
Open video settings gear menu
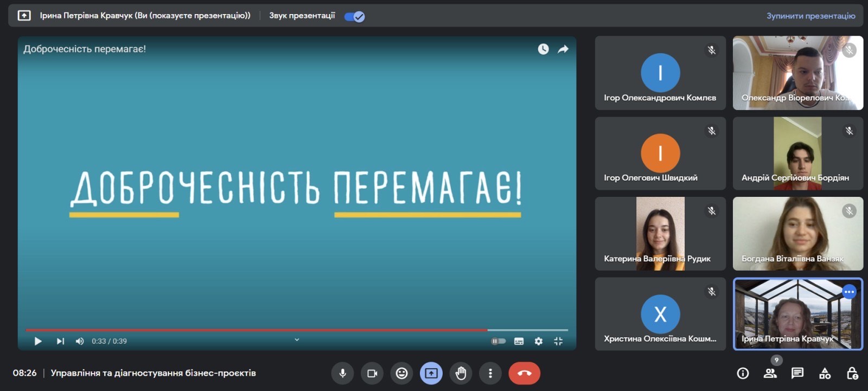[x=538, y=341]
